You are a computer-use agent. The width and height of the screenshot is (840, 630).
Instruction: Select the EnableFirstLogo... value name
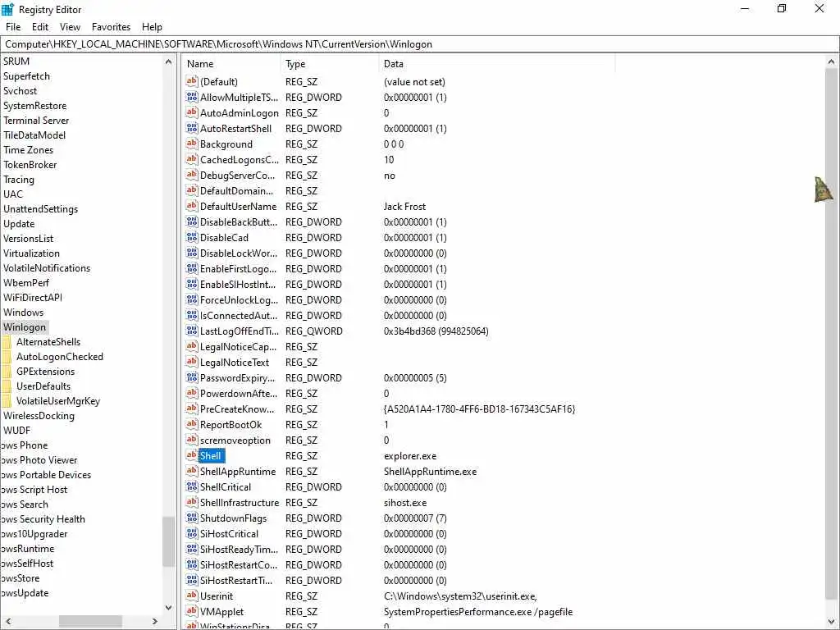click(x=238, y=268)
